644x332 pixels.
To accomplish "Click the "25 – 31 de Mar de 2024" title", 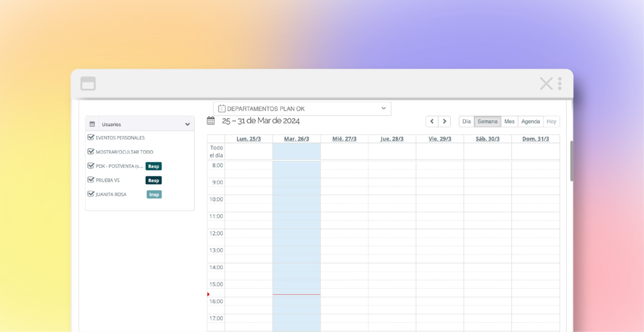I will [x=261, y=121].
